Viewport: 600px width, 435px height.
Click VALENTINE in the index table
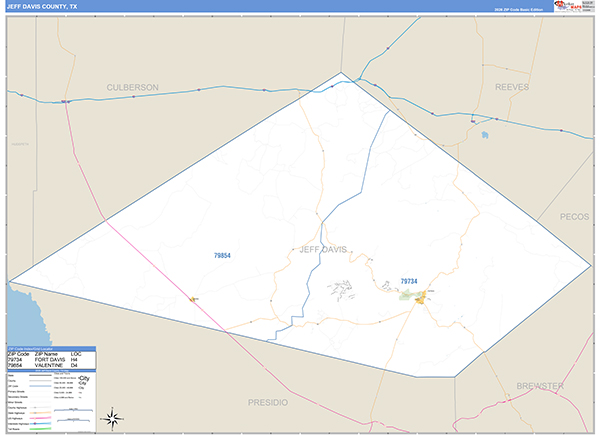(49, 365)
